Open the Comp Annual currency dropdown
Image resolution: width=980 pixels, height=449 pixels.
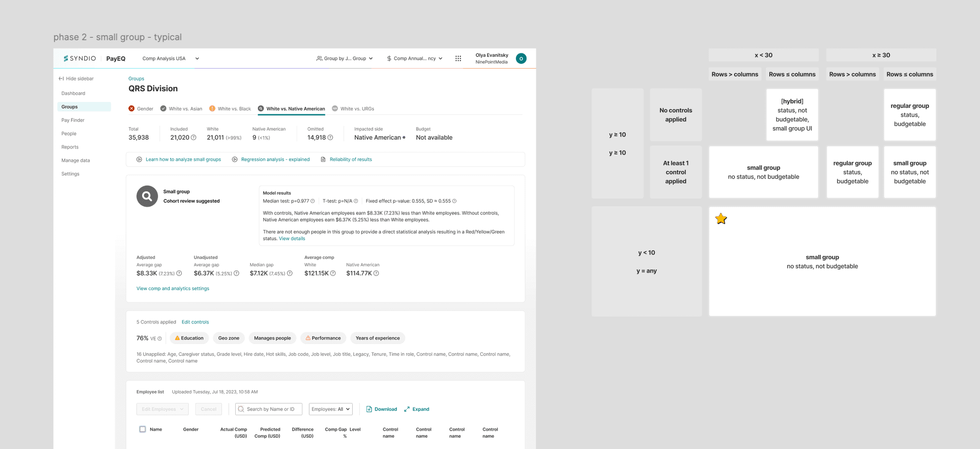[415, 58]
